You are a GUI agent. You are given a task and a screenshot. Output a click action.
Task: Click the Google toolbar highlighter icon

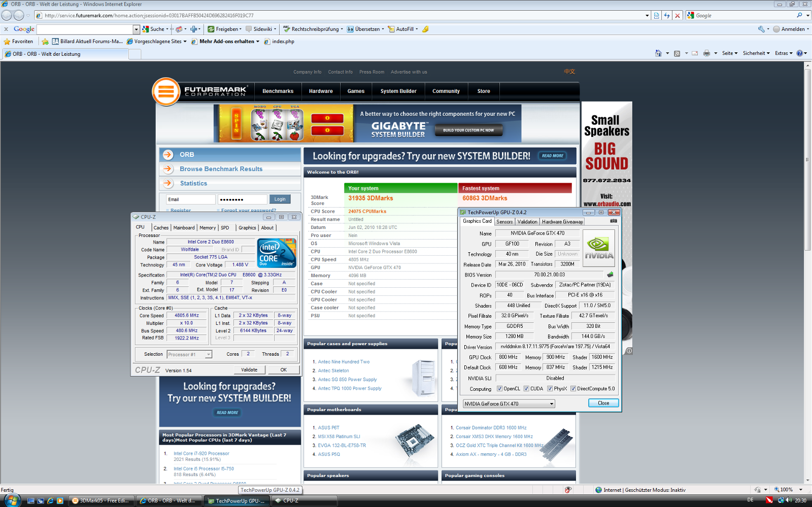click(426, 29)
